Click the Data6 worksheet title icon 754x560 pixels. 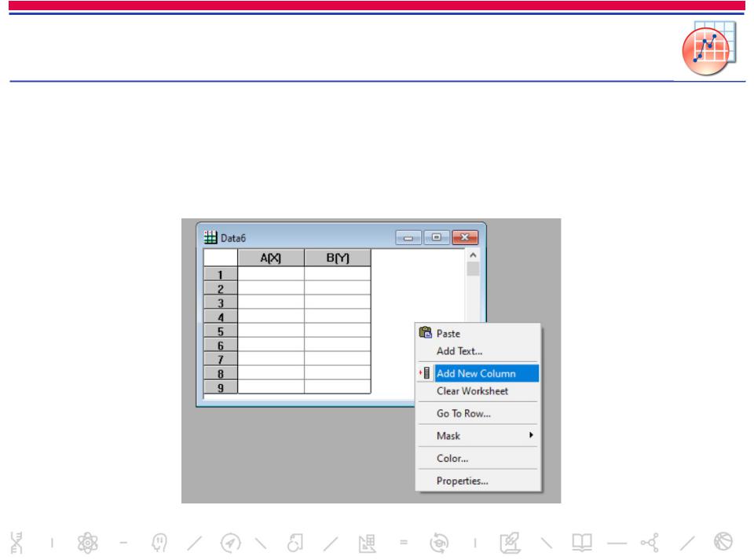[x=210, y=237]
